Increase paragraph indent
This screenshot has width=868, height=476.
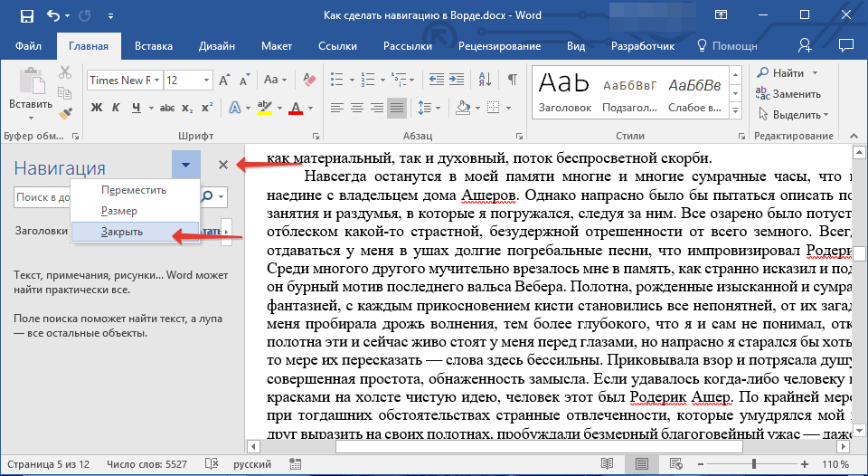coord(456,80)
